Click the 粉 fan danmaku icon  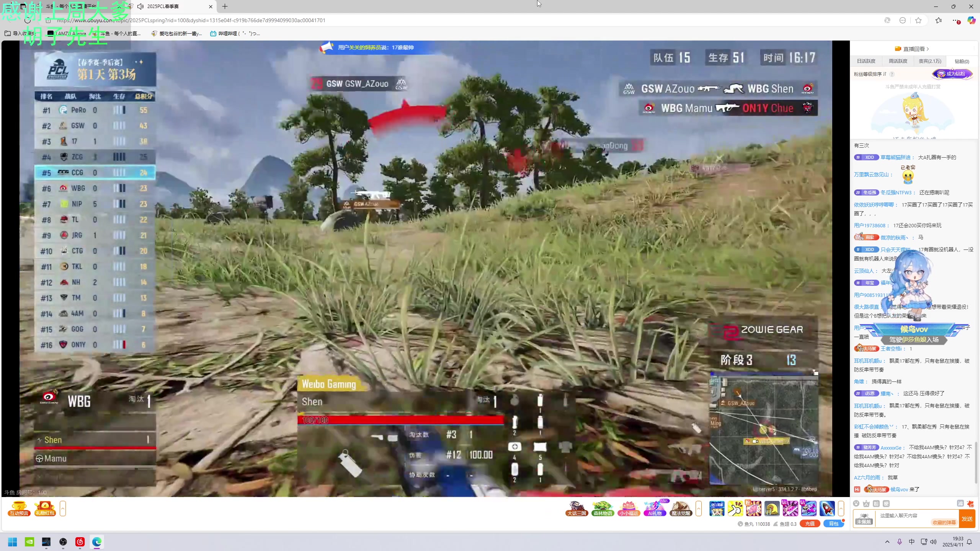click(x=876, y=504)
